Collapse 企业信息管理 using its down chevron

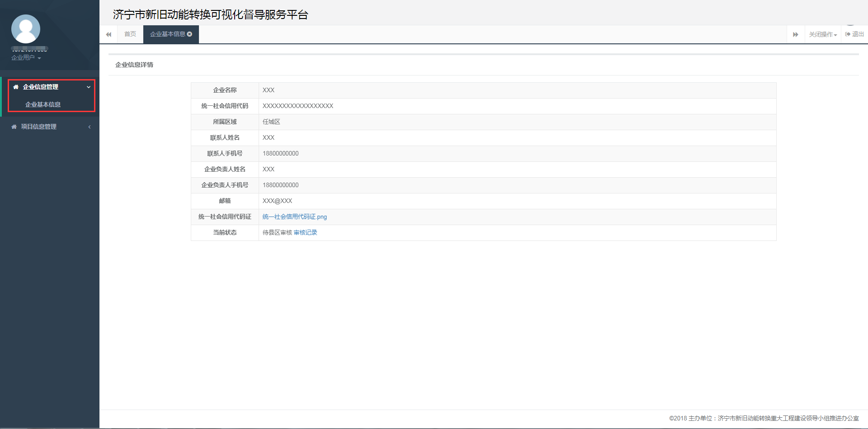(88, 86)
